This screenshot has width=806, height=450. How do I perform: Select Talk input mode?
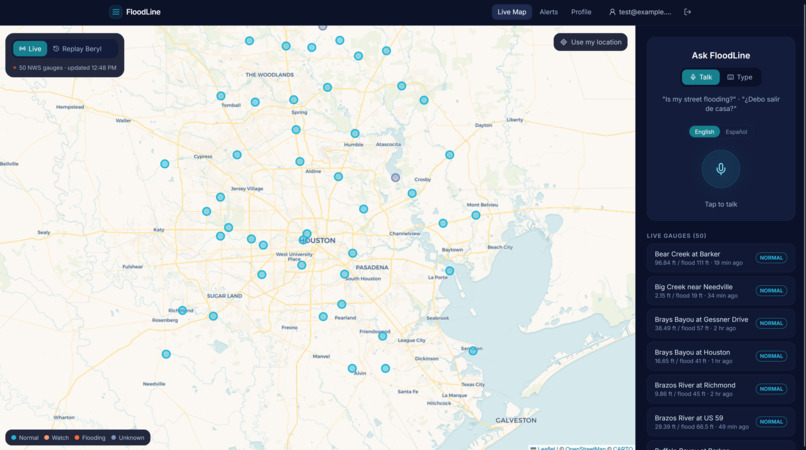701,77
